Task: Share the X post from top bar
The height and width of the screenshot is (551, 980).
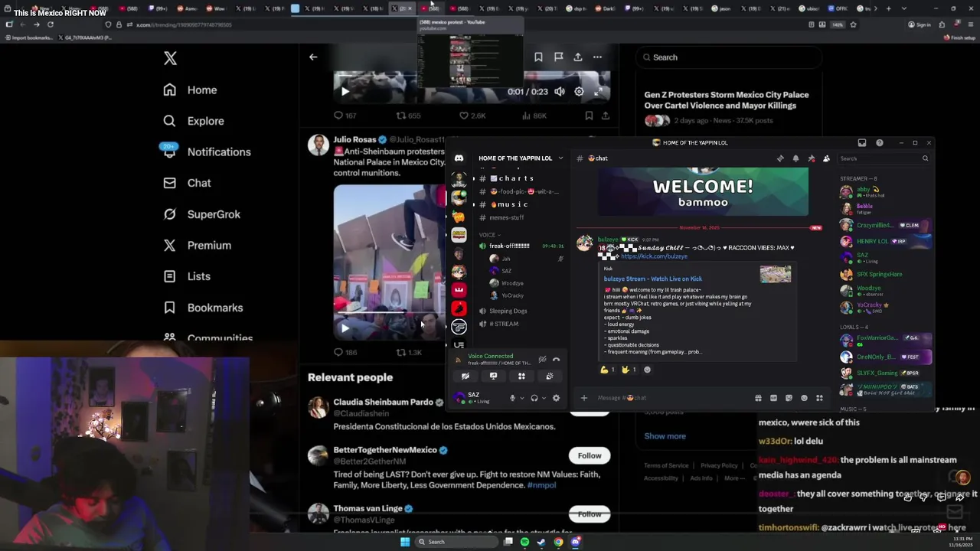Action: pyautogui.click(x=578, y=57)
